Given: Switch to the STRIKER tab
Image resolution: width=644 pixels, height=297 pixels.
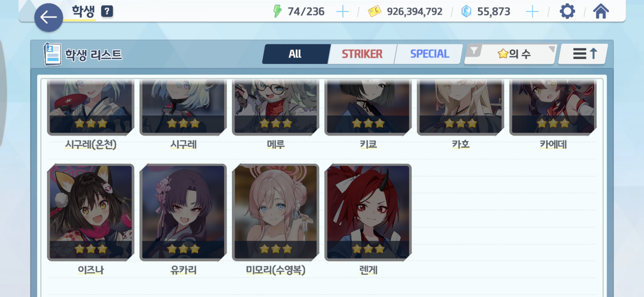Looking at the screenshot, I should (x=362, y=54).
